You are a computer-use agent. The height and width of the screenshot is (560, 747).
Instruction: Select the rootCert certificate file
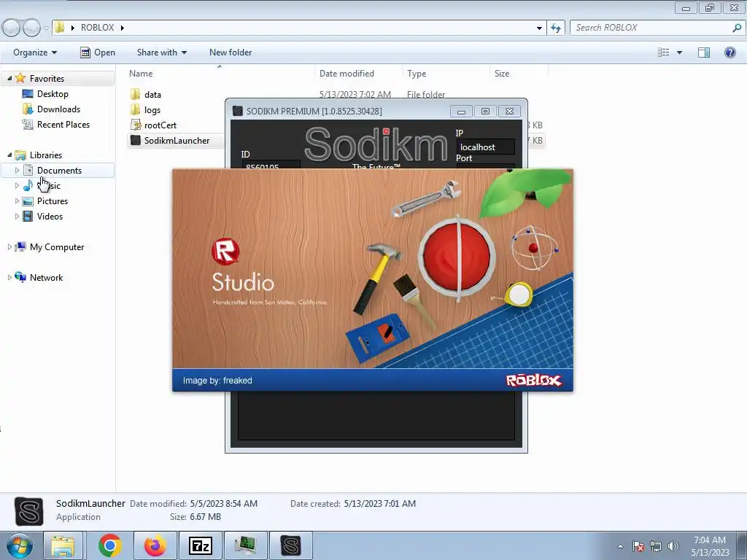pos(160,125)
